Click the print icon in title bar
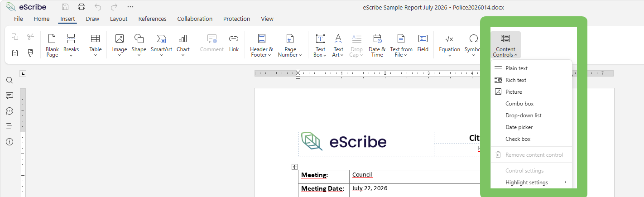This screenshot has height=197, width=644. coord(82,7)
